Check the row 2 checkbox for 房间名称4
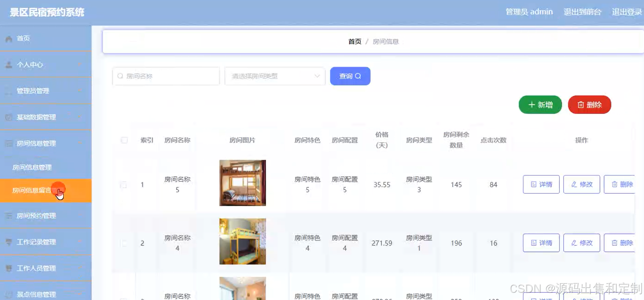Image resolution: width=644 pixels, height=300 pixels. [123, 243]
